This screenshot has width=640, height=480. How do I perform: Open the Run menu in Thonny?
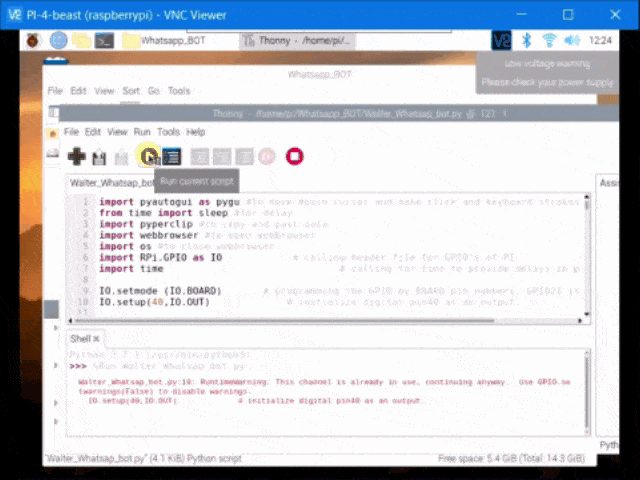pos(143,131)
